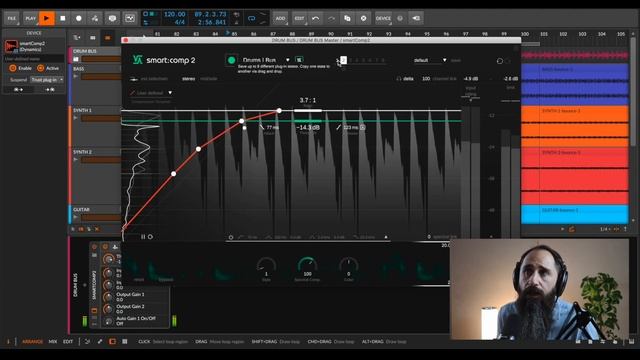The image size is (640, 360).
Task: Click the duplicate icon in the toolbar
Action: pos(347,18)
